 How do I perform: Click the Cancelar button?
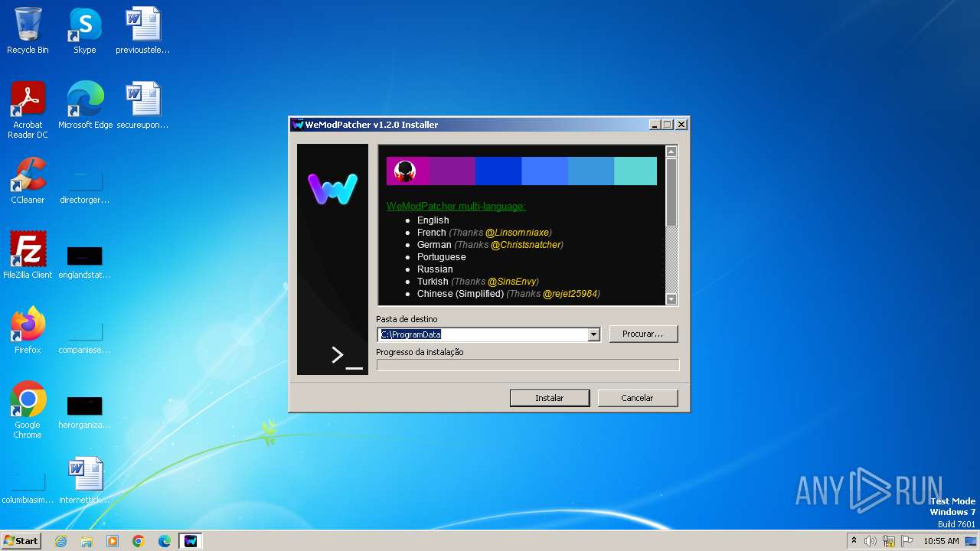click(637, 398)
